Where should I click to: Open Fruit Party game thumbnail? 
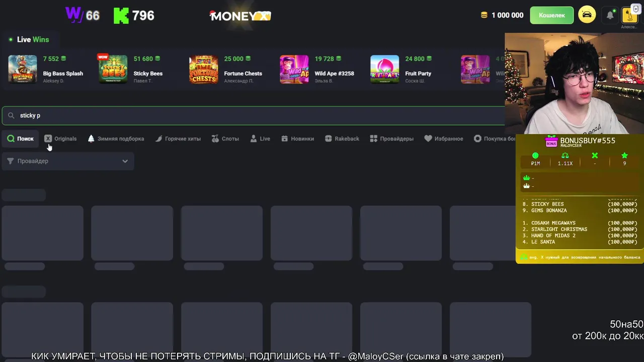(385, 69)
